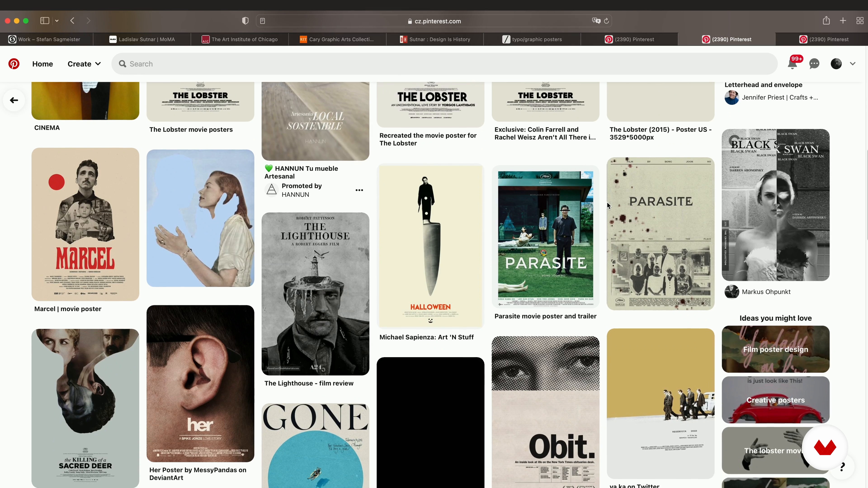Open a new tab with plus icon
The image size is (868, 488).
[843, 21]
